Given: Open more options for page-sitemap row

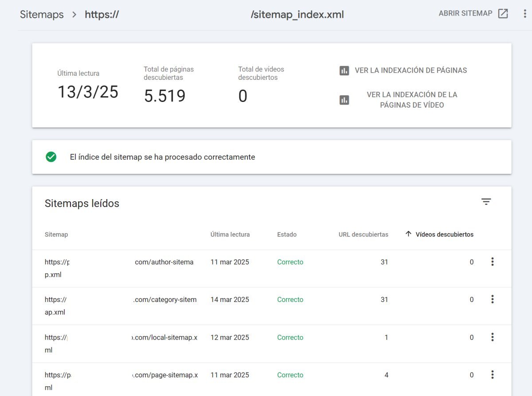Looking at the screenshot, I should point(492,375).
